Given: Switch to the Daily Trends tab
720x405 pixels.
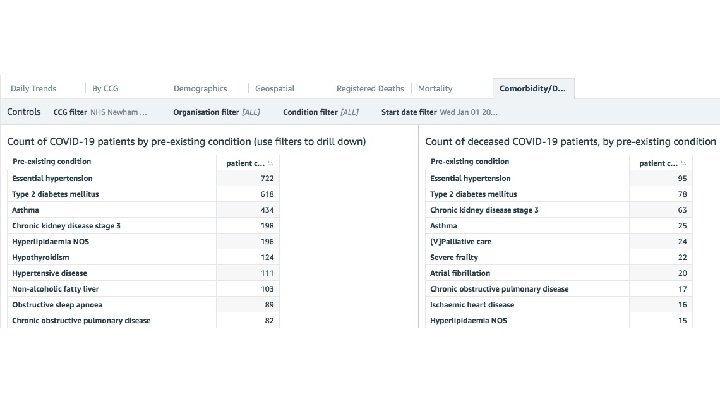Looking at the screenshot, I should [32, 88].
